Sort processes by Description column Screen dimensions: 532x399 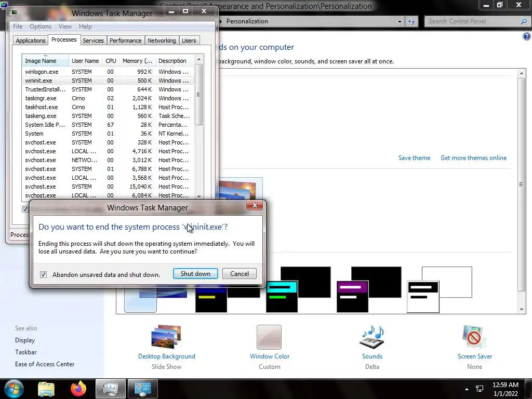click(x=175, y=61)
